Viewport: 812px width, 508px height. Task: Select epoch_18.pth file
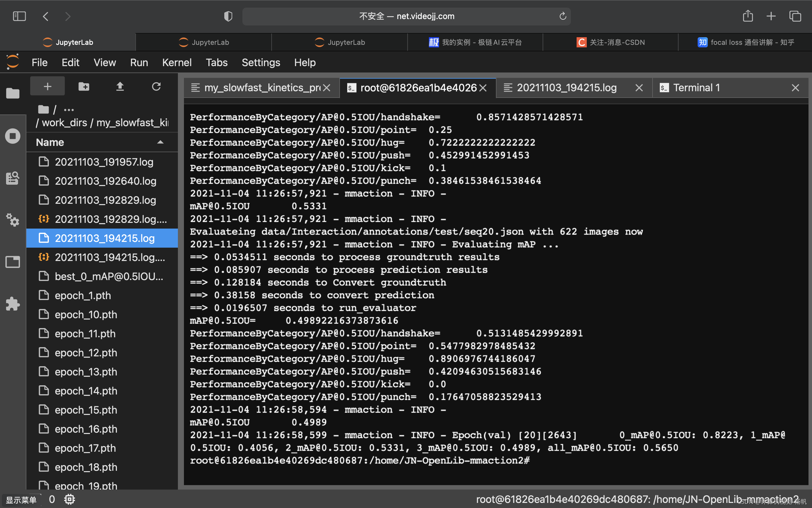102,467
